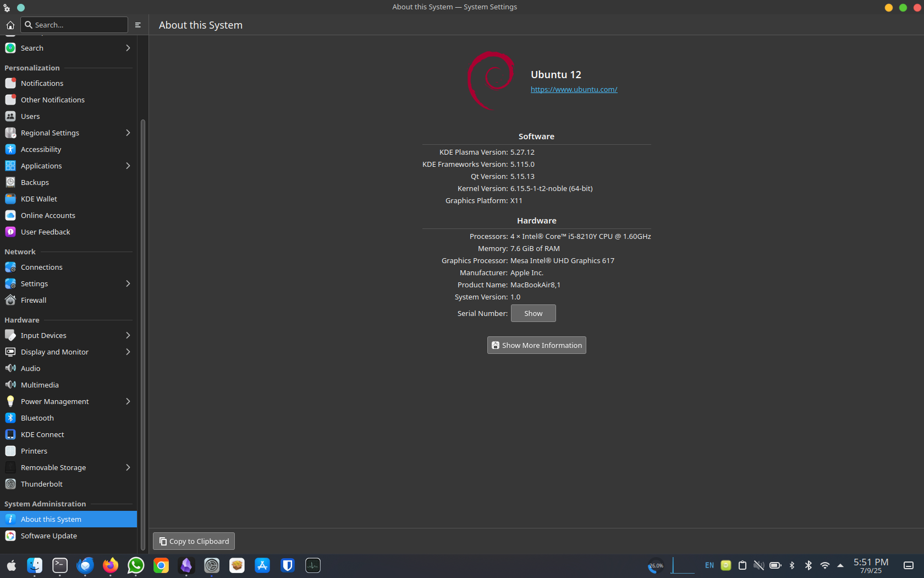Image resolution: width=924 pixels, height=578 pixels.
Task: Open the Terminal from the taskbar
Action: pos(60,565)
